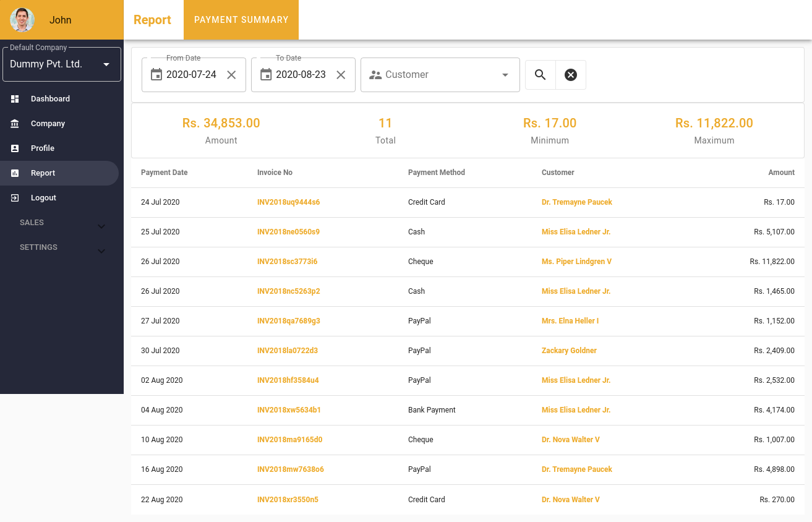Click John's profile avatar picture

(22, 20)
